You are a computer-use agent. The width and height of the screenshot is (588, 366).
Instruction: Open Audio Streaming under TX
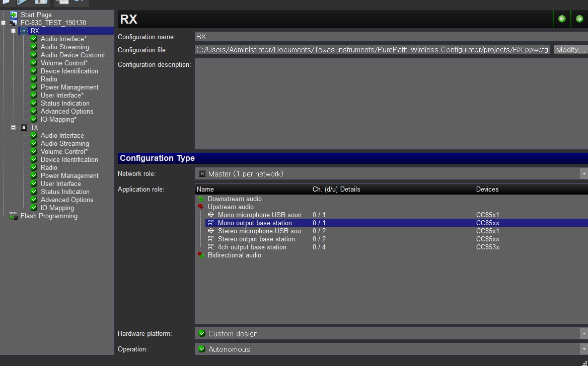pyautogui.click(x=65, y=143)
